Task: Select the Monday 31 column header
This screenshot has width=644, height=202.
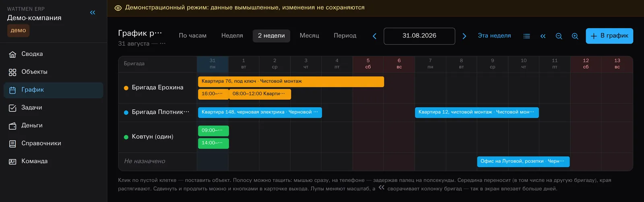Action: click(x=213, y=64)
